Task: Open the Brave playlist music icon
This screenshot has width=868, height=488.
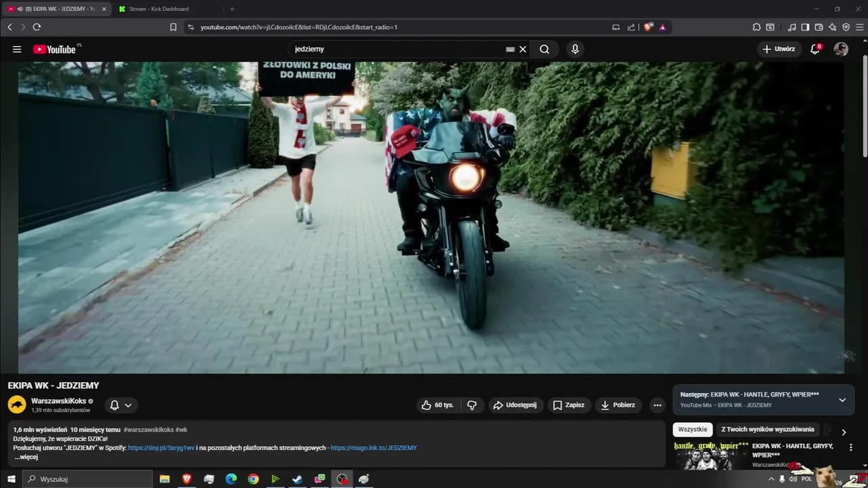Action: click(792, 27)
